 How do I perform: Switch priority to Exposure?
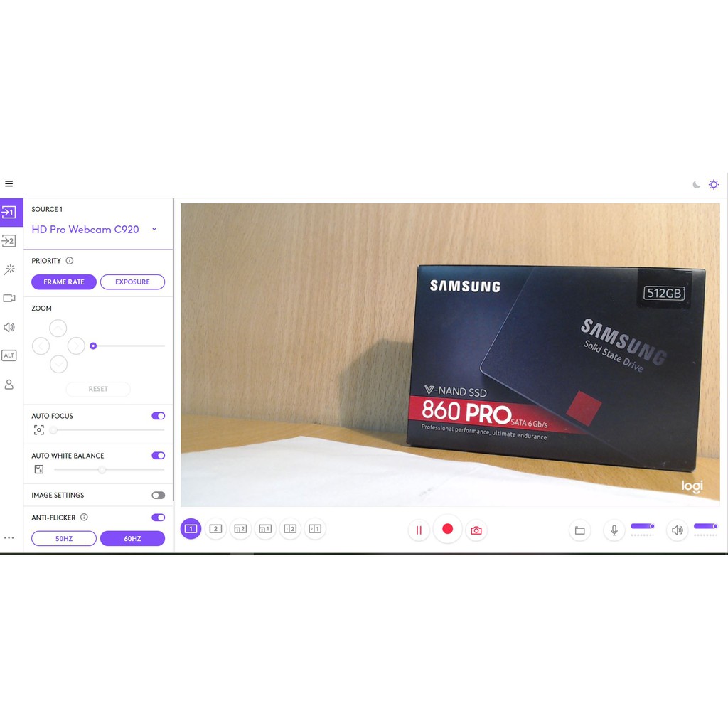[132, 282]
